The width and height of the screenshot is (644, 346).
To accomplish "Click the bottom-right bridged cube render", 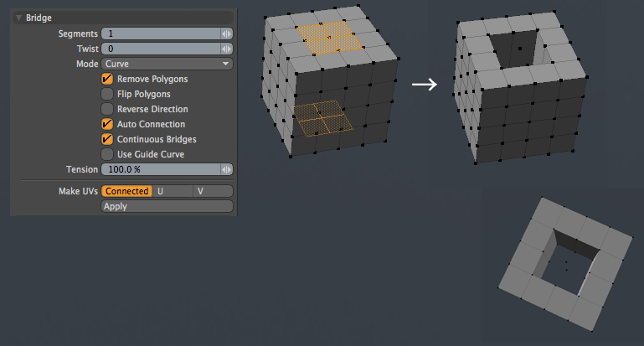I will (565, 264).
